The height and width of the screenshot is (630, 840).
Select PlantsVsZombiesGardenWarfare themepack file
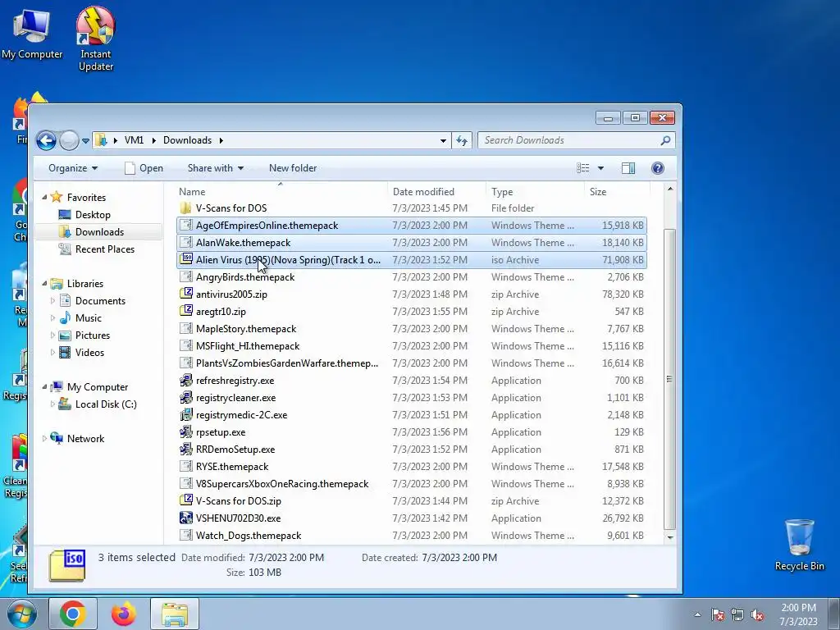pos(412,363)
